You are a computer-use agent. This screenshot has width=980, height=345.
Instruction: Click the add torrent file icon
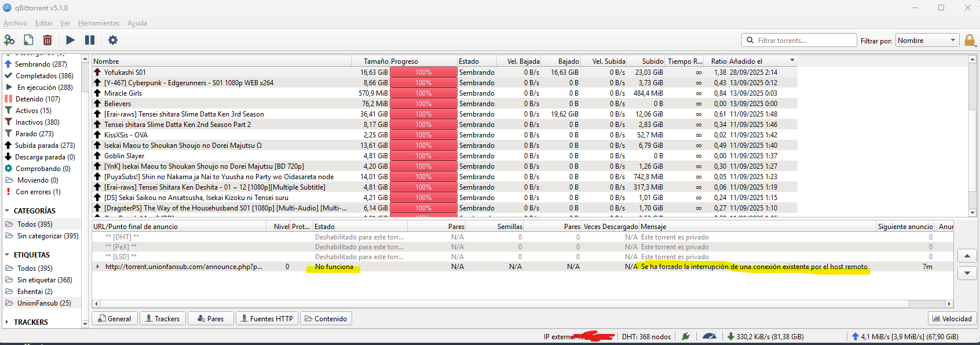point(28,40)
